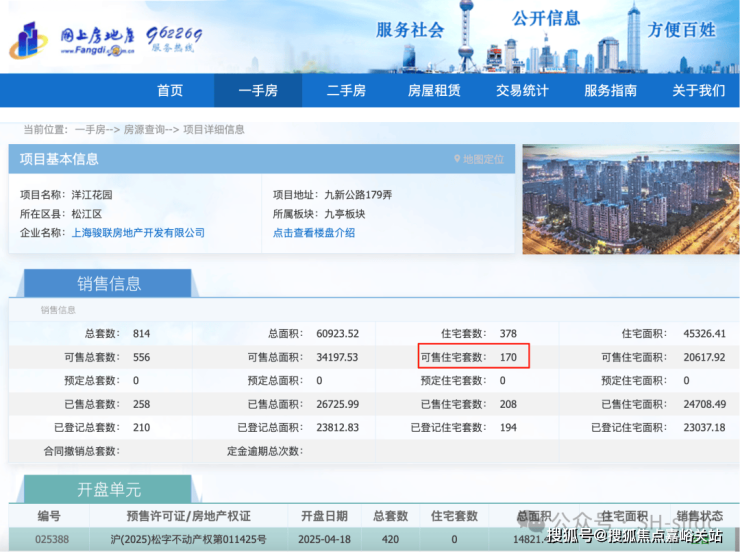Switch to the 销售信息 tab
Image resolution: width=740 pixels, height=552 pixels.
(109, 283)
